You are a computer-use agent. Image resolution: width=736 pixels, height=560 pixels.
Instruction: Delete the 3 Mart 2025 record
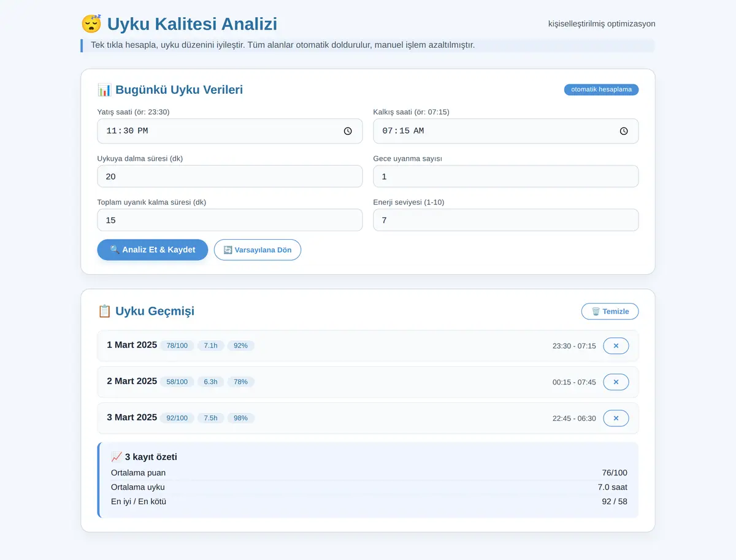pos(616,418)
